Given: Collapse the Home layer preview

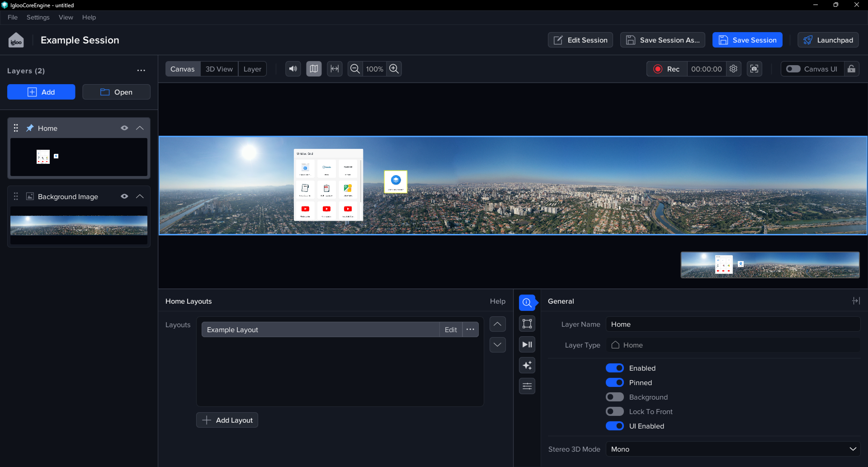Looking at the screenshot, I should (x=139, y=128).
